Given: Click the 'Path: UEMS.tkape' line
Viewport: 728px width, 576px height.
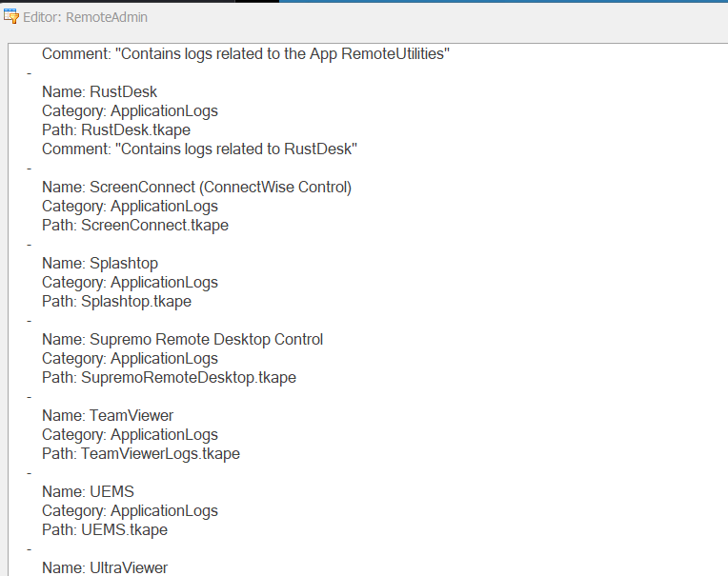Looking at the screenshot, I should (105, 529).
